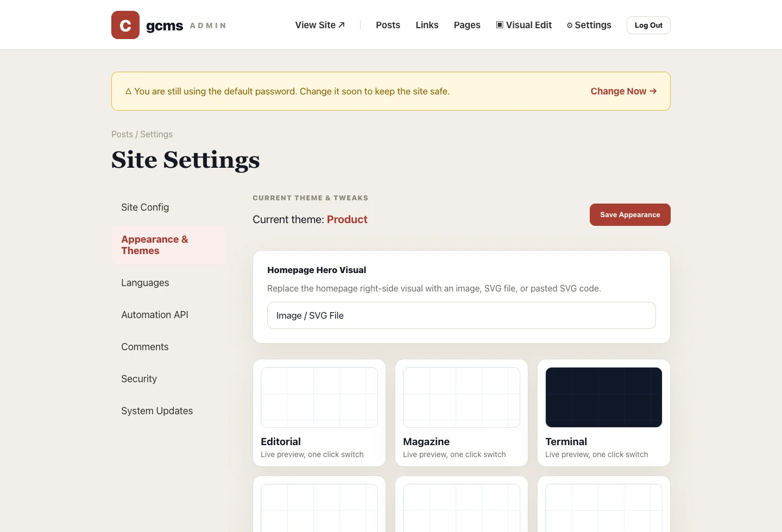Click the Magazine card's live preview caption
Screen dimensions: 782x532
pyautogui.click(x=455, y=454)
